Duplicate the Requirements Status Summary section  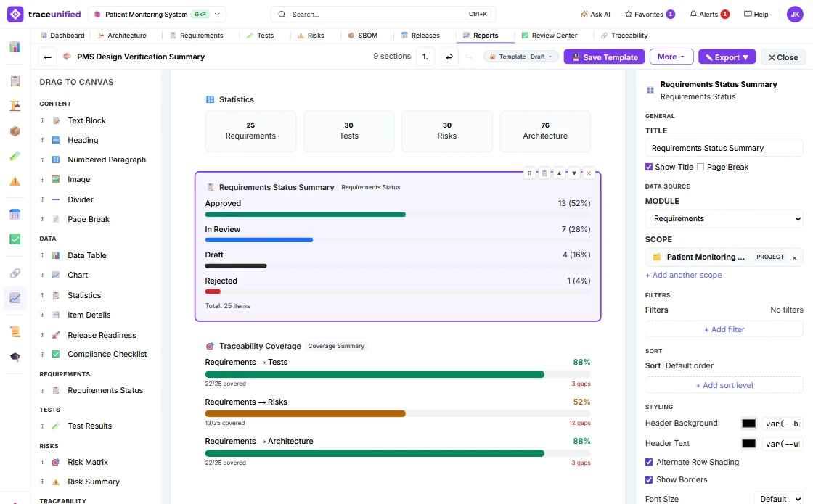coord(544,173)
